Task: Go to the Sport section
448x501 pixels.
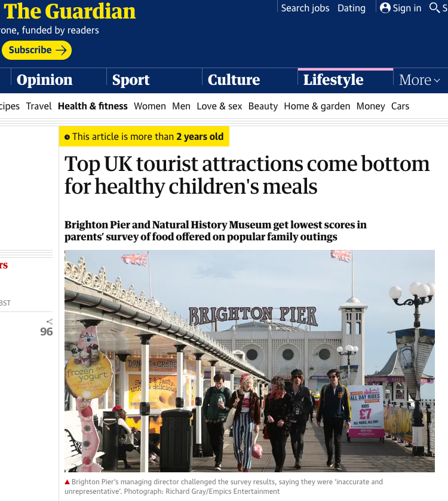Action: [131, 80]
